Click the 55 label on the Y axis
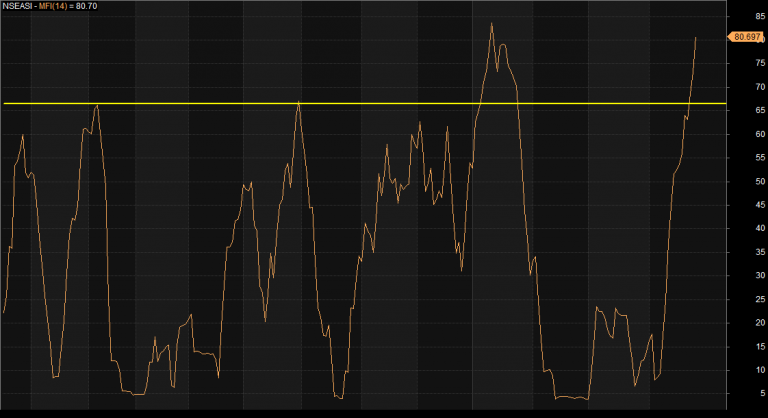The width and height of the screenshot is (768, 418). tap(760, 158)
